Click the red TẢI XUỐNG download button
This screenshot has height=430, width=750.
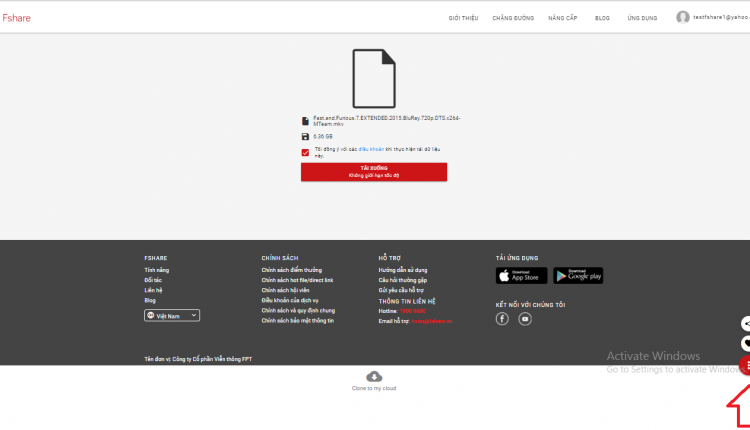tap(374, 172)
